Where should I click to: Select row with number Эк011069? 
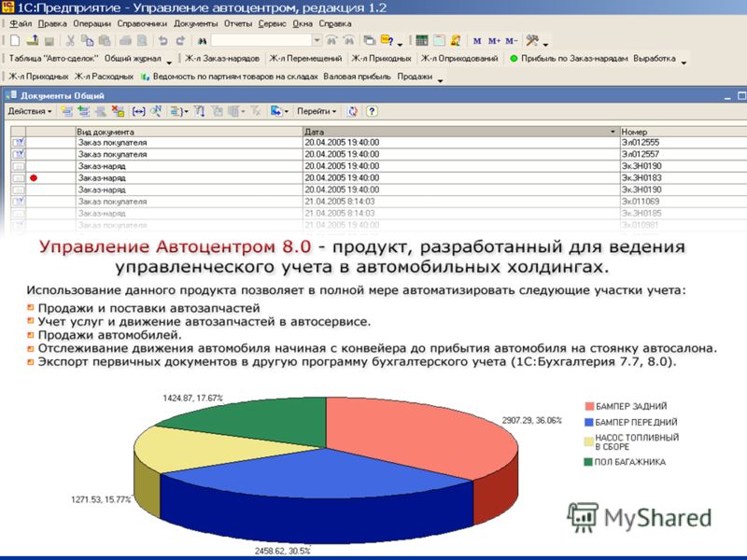pyautogui.click(x=379, y=202)
